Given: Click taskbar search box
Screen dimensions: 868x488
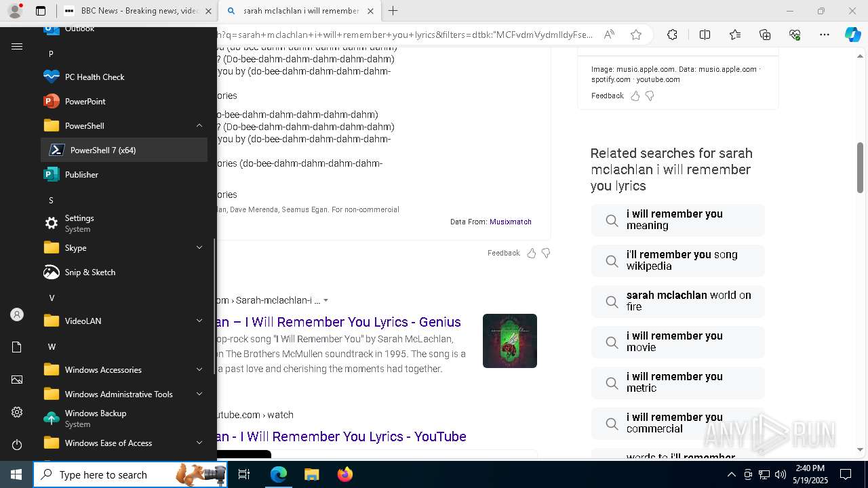Looking at the screenshot, I should 131,474.
